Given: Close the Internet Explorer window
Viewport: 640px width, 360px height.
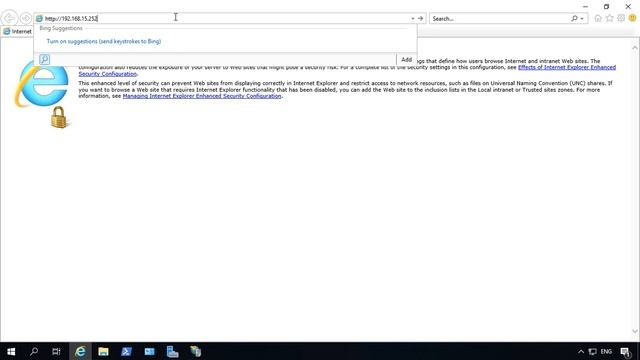Looking at the screenshot, I should point(628,7).
